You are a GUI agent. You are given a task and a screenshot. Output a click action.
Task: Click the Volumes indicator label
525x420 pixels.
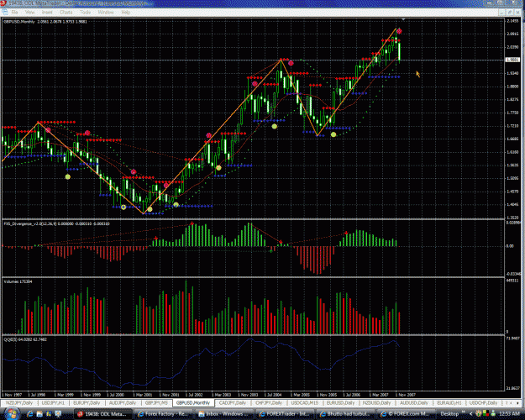(x=18, y=281)
